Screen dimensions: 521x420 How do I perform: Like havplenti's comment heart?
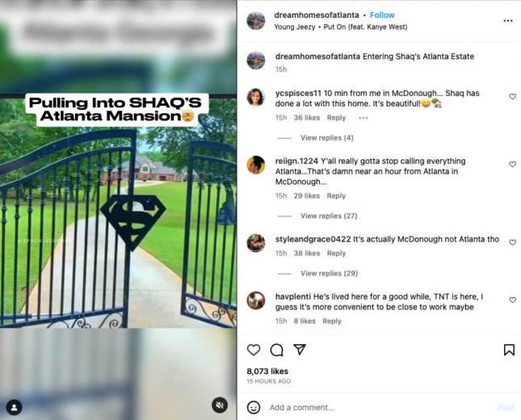512,300
